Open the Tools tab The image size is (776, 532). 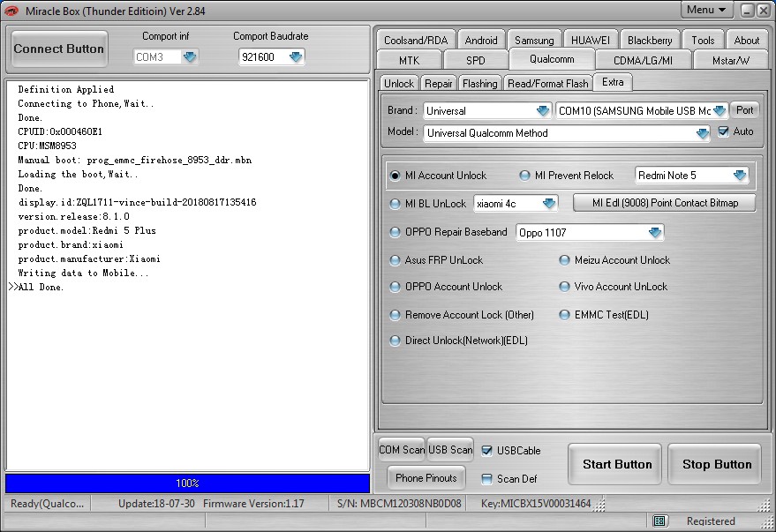tap(703, 40)
